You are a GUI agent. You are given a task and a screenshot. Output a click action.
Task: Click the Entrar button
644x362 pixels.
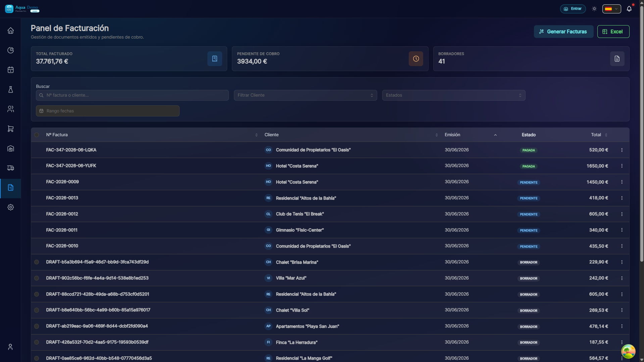point(573,9)
